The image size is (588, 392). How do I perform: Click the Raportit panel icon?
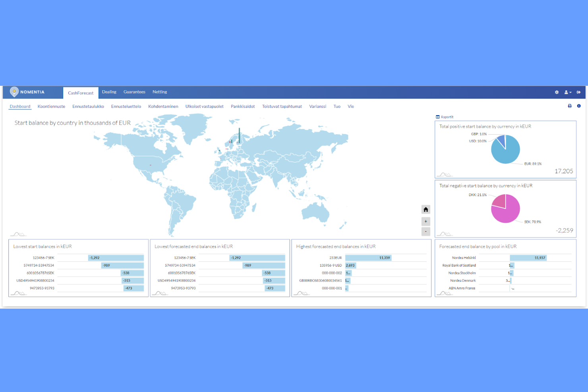tap(437, 117)
